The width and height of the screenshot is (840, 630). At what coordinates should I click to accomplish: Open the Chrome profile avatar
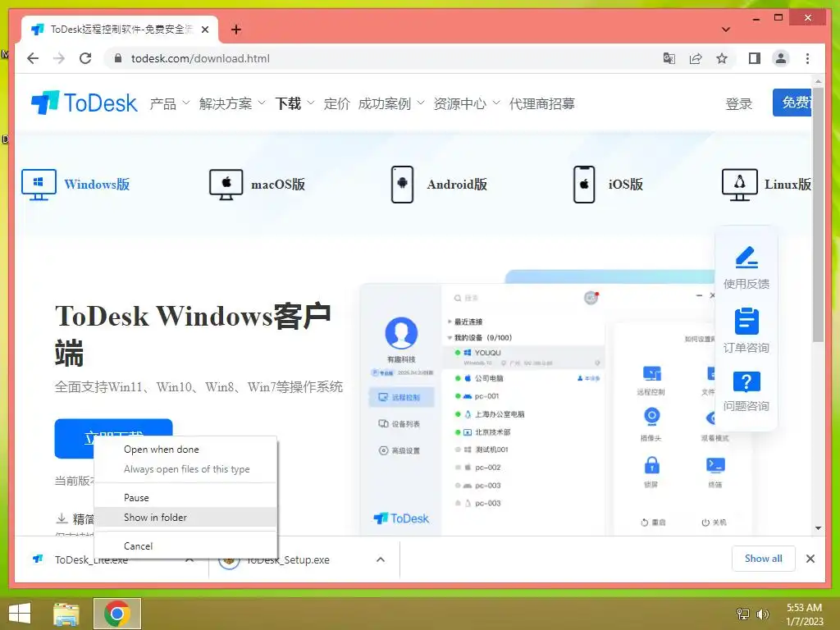tap(781, 58)
